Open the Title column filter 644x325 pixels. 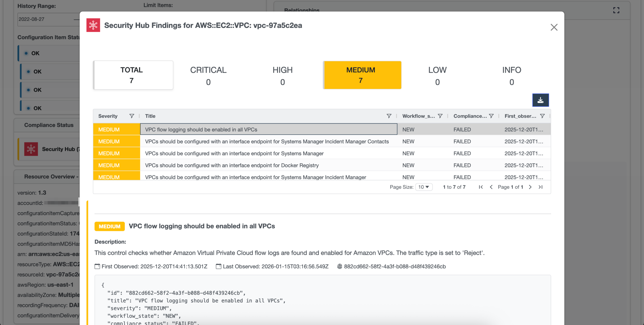click(x=389, y=116)
